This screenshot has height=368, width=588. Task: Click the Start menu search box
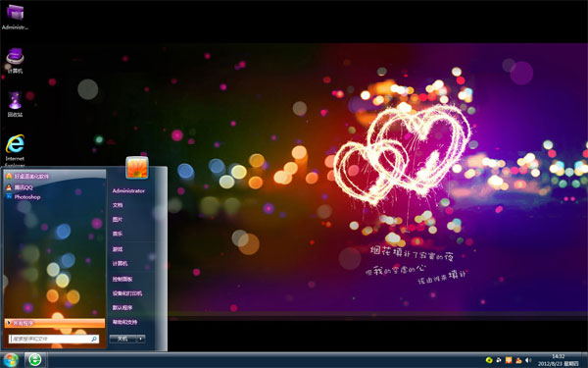click(54, 339)
